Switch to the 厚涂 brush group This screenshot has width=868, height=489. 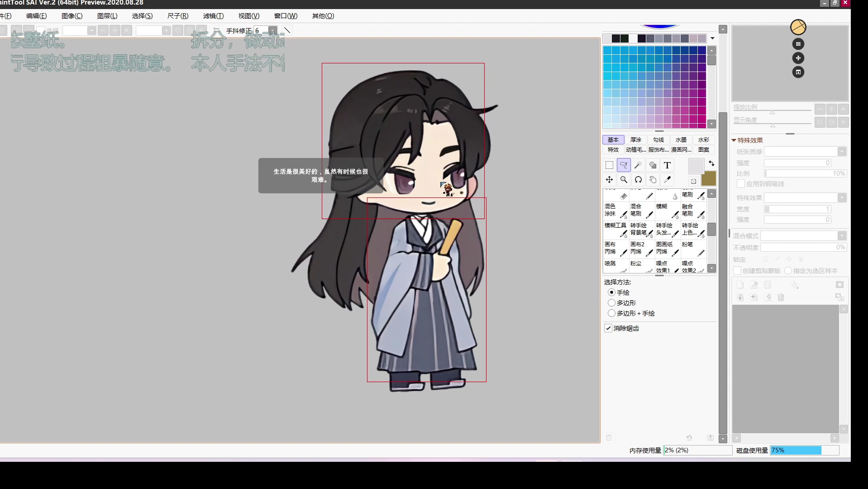(x=636, y=140)
